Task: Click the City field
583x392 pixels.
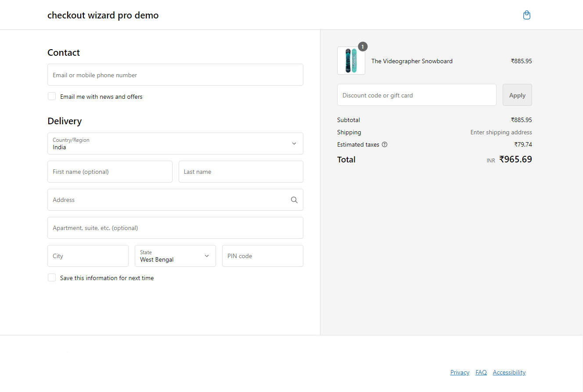Action: (x=88, y=256)
